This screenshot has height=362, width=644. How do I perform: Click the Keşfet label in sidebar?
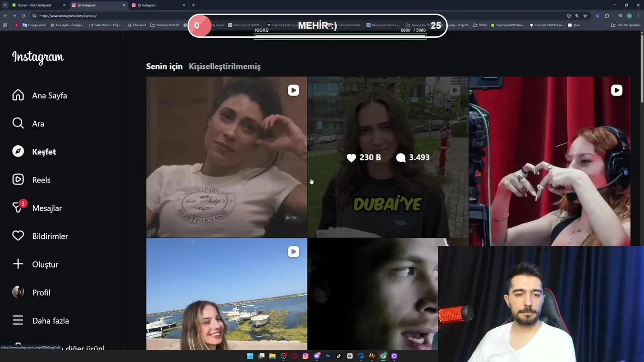tap(44, 152)
